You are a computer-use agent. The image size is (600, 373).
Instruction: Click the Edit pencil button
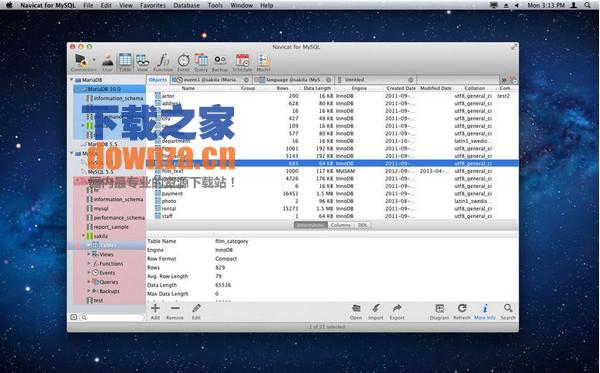pos(196,312)
